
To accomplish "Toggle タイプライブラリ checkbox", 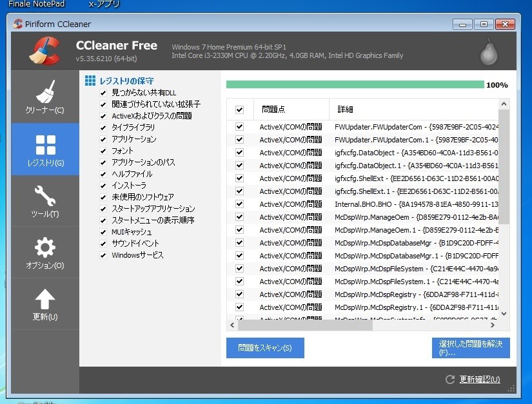I will click(x=103, y=128).
